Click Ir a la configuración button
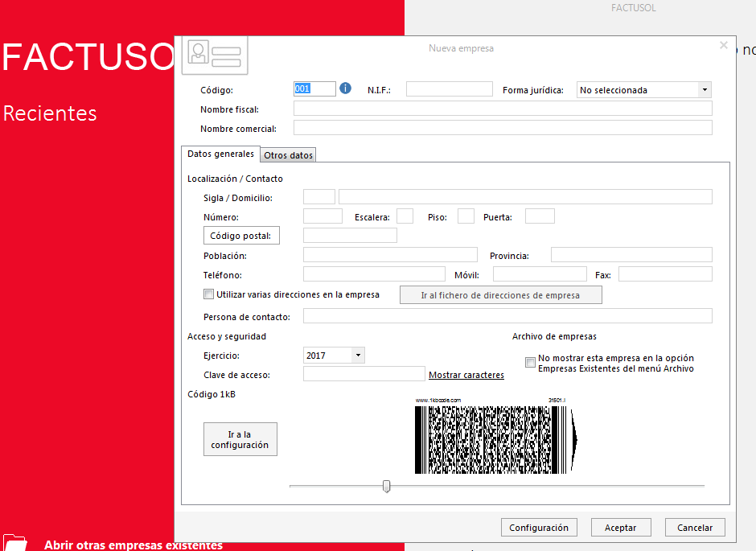Viewport: 756px width, 551px height. click(240, 439)
